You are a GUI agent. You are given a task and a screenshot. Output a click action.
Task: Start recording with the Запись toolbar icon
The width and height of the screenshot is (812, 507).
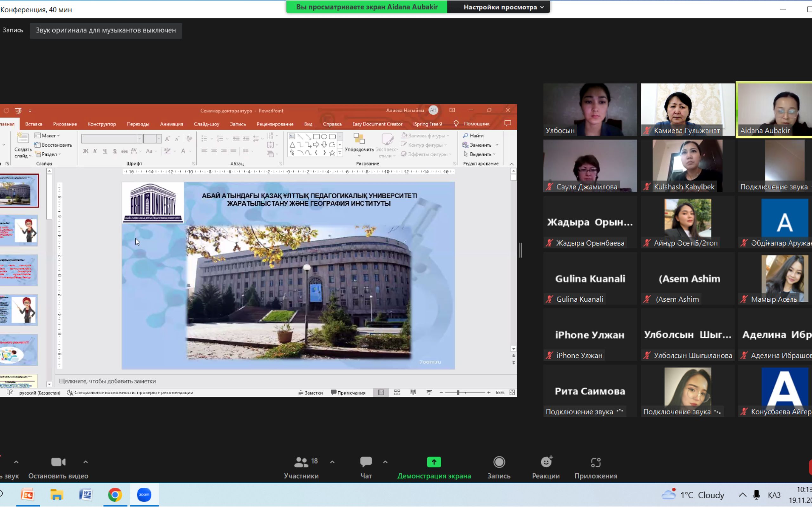tap(499, 463)
